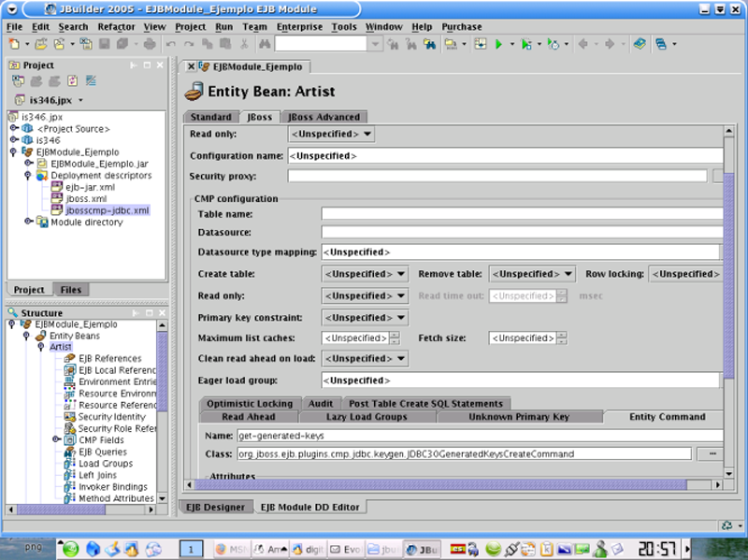Expand the CMP Fields tree node

point(56,439)
